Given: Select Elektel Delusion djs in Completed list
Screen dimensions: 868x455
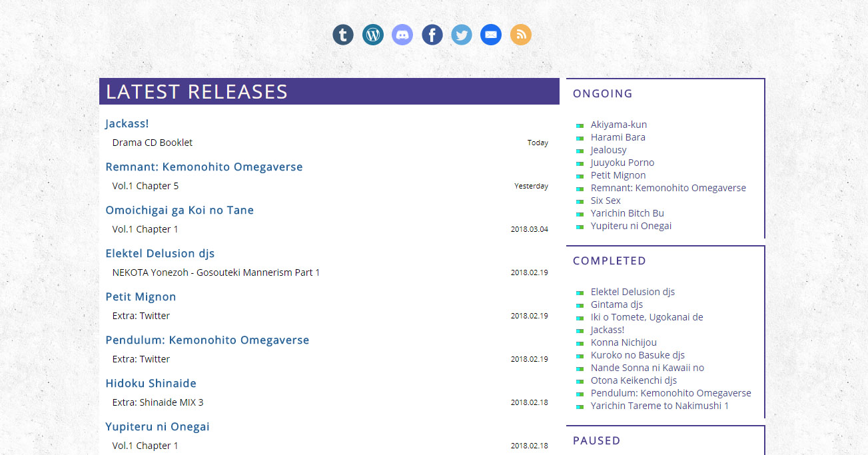Looking at the screenshot, I should coord(633,292).
